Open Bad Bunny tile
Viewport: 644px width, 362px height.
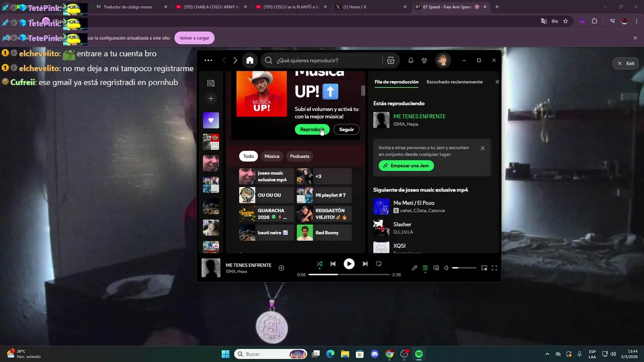(x=324, y=233)
